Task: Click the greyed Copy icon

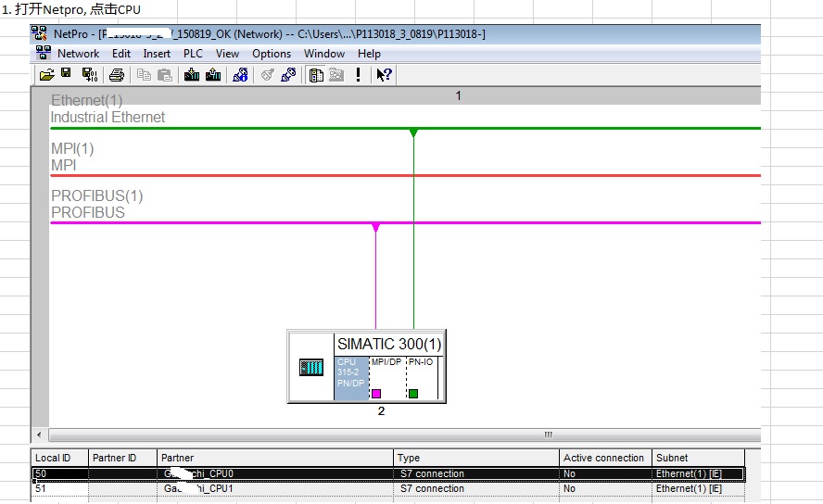Action: coord(144,75)
